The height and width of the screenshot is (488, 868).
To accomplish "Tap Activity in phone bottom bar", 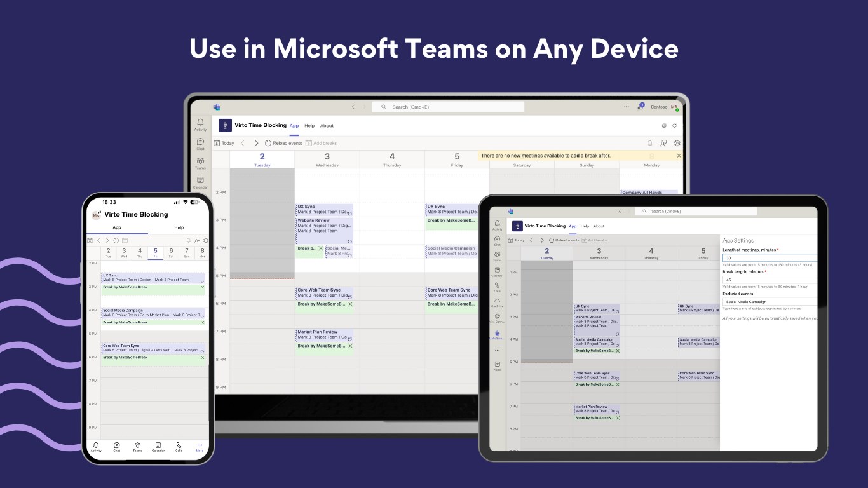I will click(96, 447).
